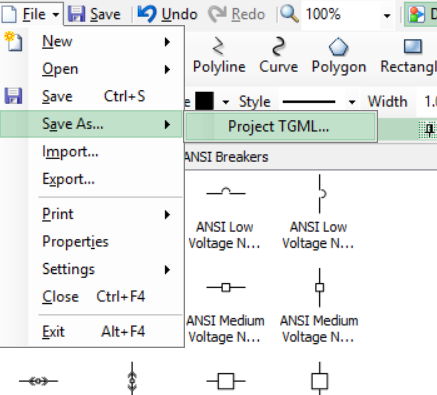The image size is (437, 395).
Task: Open the line Style dropdown arrow
Action: [352, 102]
